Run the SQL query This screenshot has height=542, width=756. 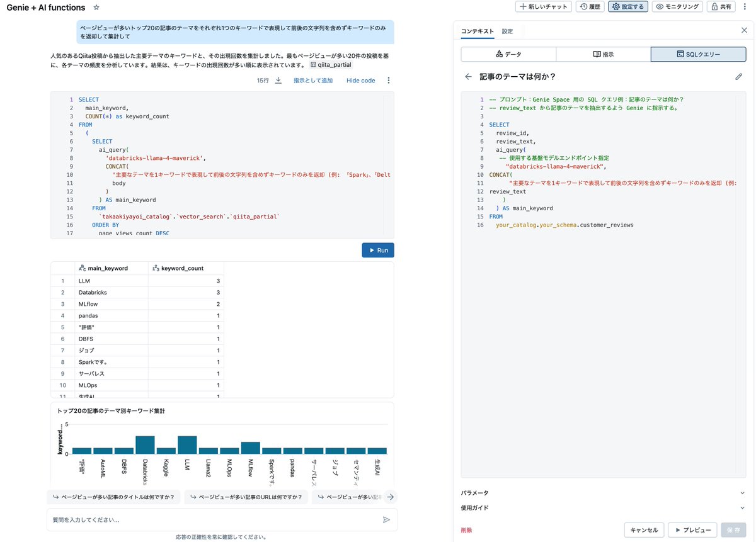tap(378, 250)
